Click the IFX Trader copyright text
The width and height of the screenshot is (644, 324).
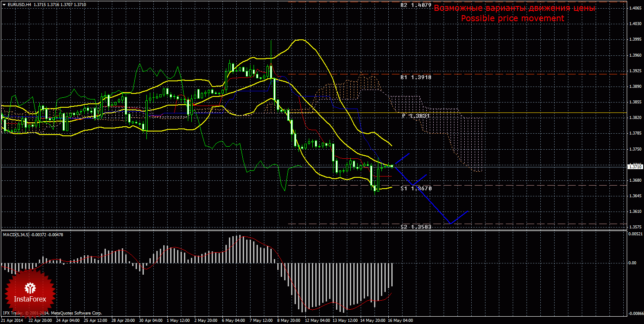click(x=52, y=313)
